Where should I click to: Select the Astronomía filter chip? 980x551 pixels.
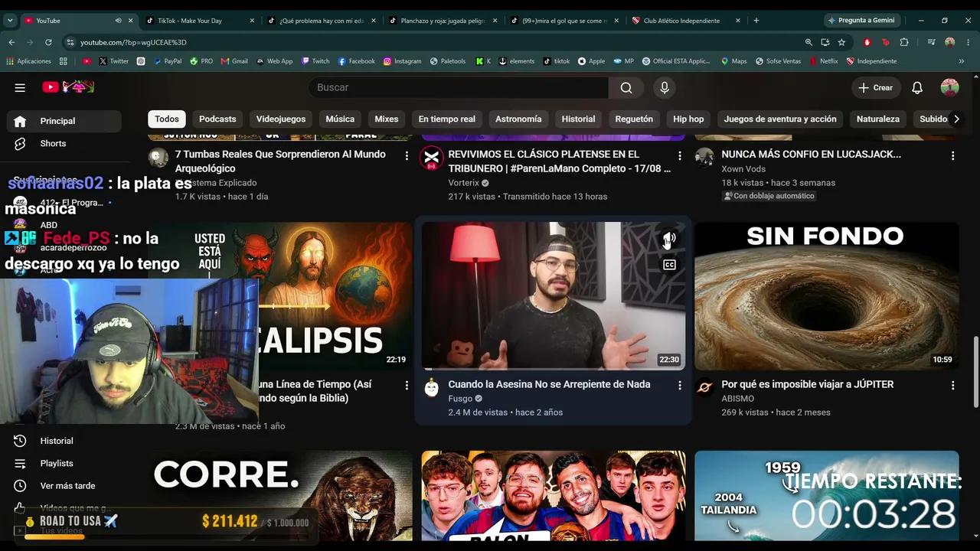coord(518,119)
